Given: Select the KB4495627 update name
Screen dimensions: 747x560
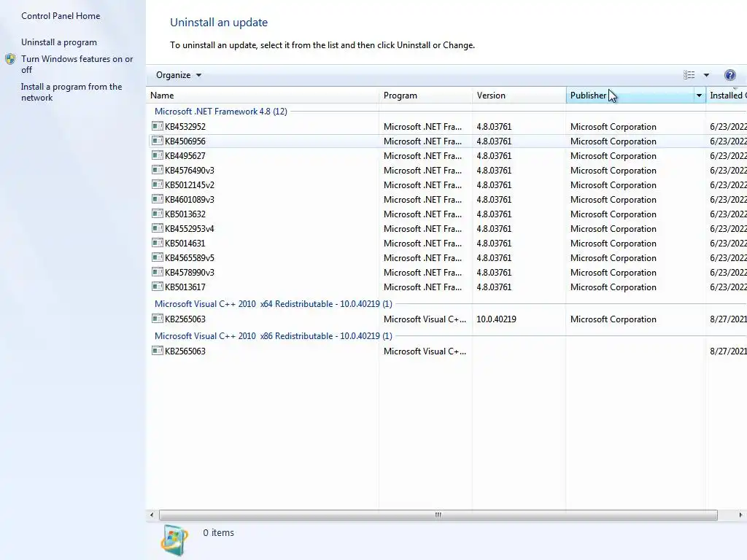Looking at the screenshot, I should (185, 156).
